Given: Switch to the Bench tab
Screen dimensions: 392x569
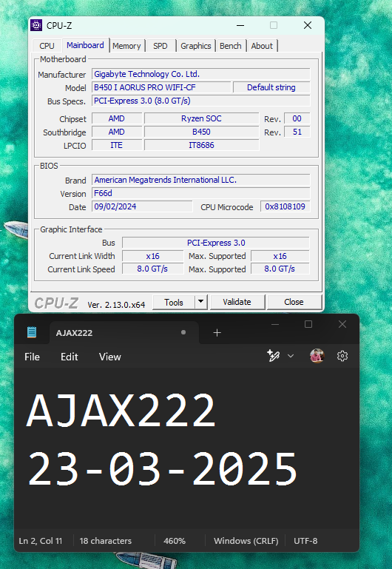Looking at the screenshot, I should (x=231, y=46).
